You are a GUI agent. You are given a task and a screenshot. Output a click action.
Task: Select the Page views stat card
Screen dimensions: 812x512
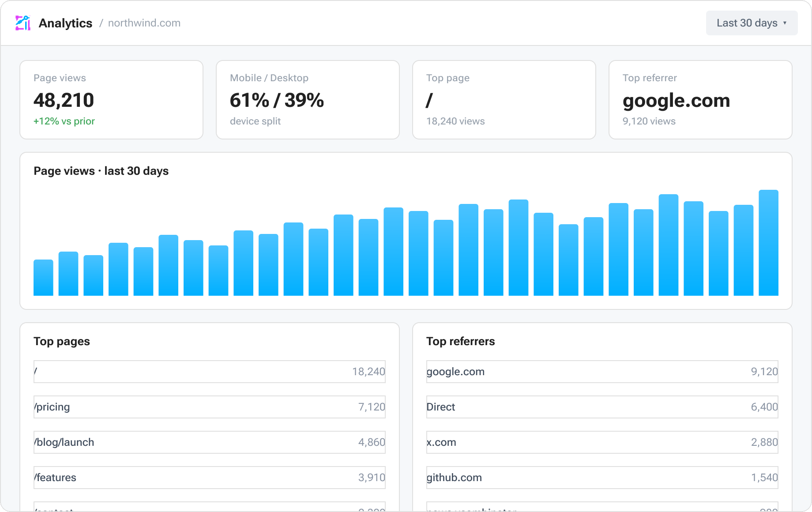click(x=111, y=100)
